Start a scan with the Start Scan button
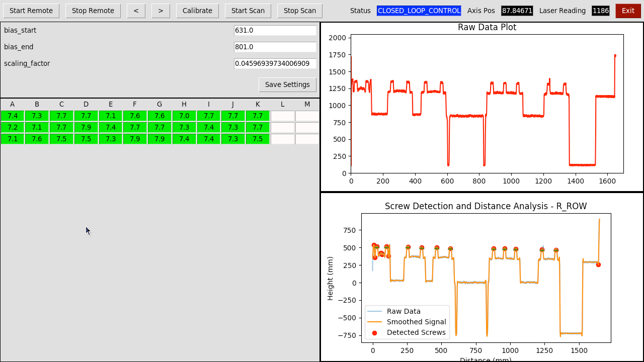 [248, 11]
